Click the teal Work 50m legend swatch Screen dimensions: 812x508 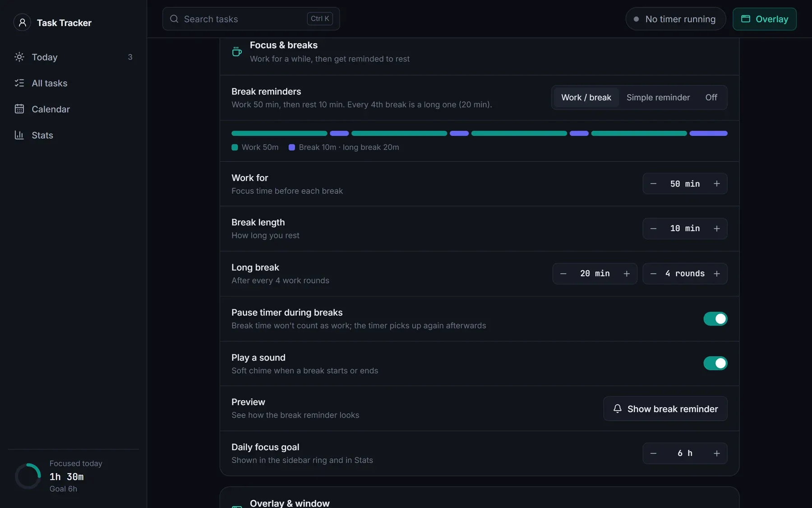[x=235, y=147]
